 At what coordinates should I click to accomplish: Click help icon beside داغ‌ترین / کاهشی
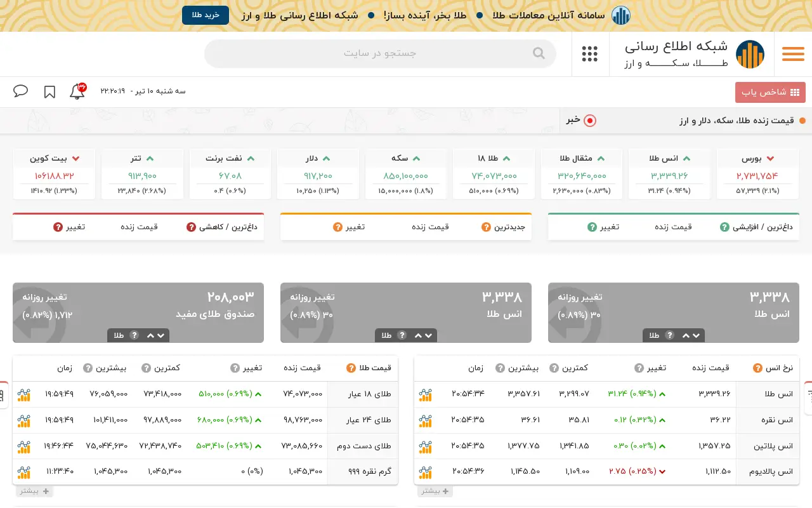pyautogui.click(x=192, y=227)
